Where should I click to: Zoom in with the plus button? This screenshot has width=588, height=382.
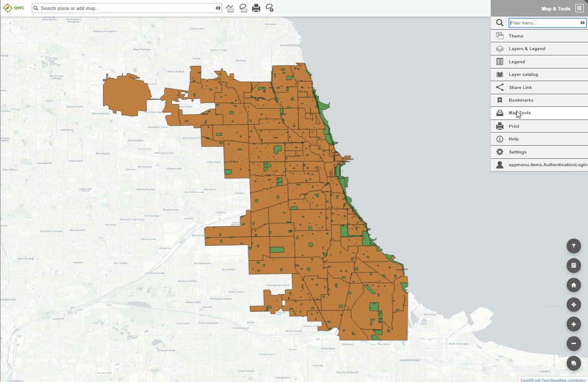point(574,324)
